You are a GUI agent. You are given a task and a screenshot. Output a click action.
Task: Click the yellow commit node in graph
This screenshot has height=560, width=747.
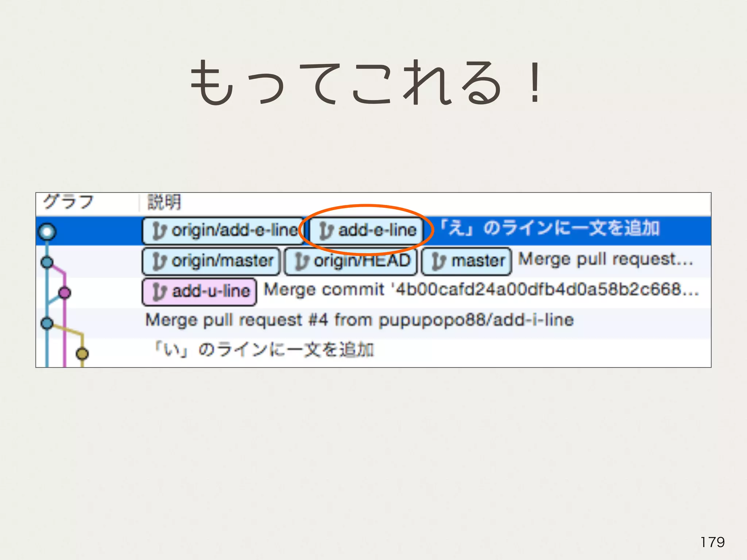[x=82, y=354]
